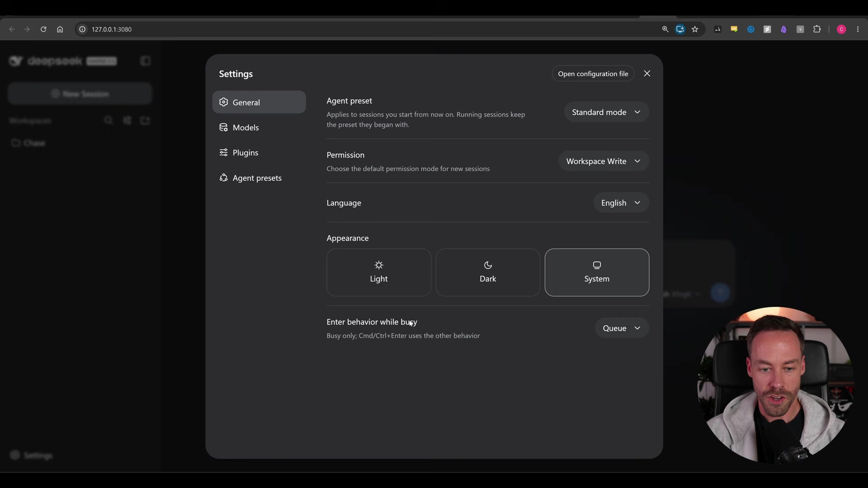Image resolution: width=868 pixels, height=488 pixels.
Task: Open the Workspace Write permission dropdown
Action: [604, 161]
